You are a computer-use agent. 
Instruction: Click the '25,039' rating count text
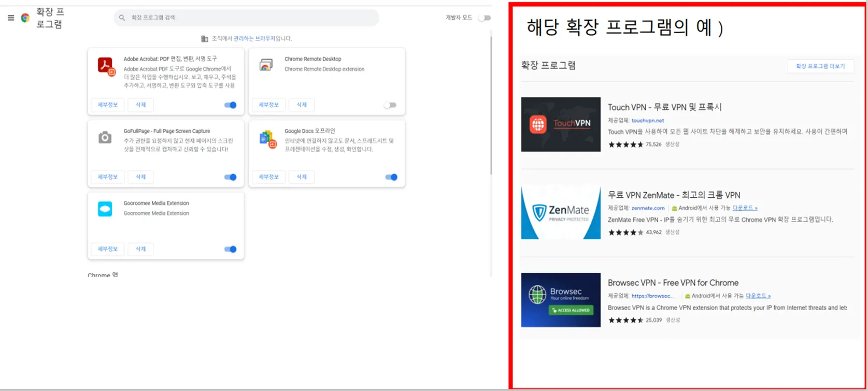pyautogui.click(x=653, y=320)
